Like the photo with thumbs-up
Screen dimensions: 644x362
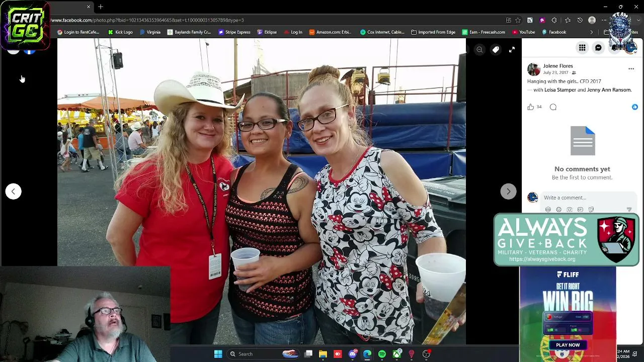click(530, 107)
